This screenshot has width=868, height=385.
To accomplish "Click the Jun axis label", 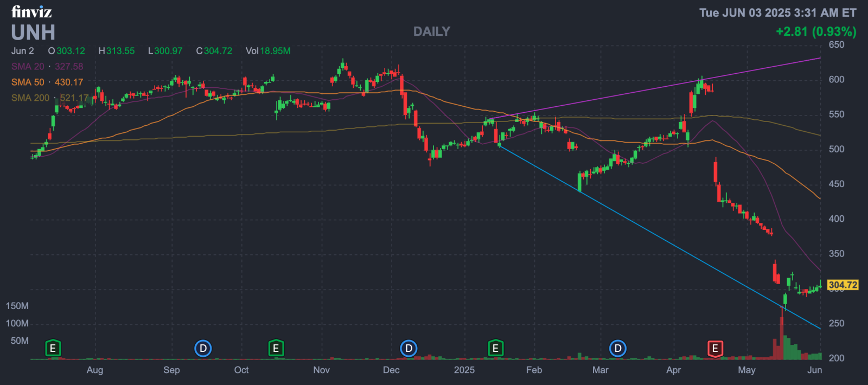I will [x=814, y=370].
